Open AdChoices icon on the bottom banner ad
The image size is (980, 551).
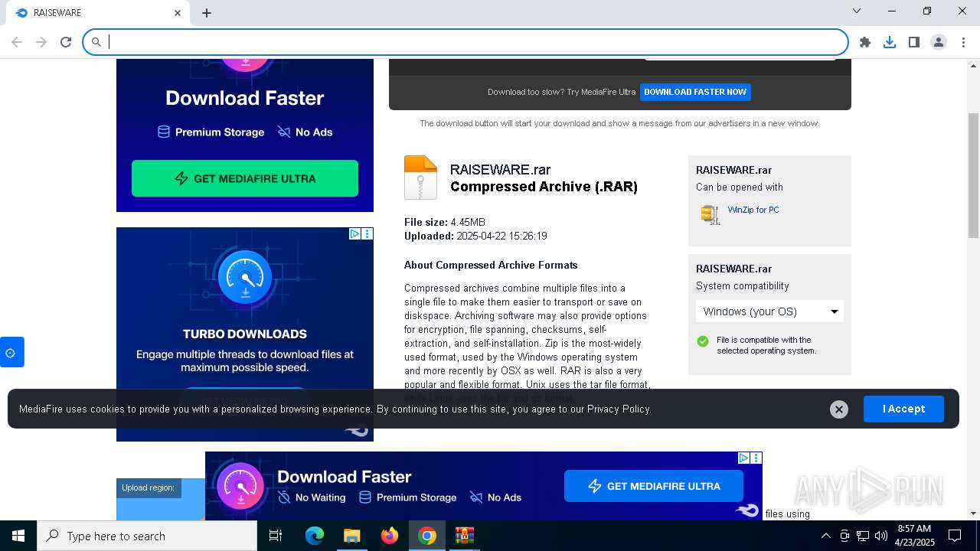pos(743,458)
